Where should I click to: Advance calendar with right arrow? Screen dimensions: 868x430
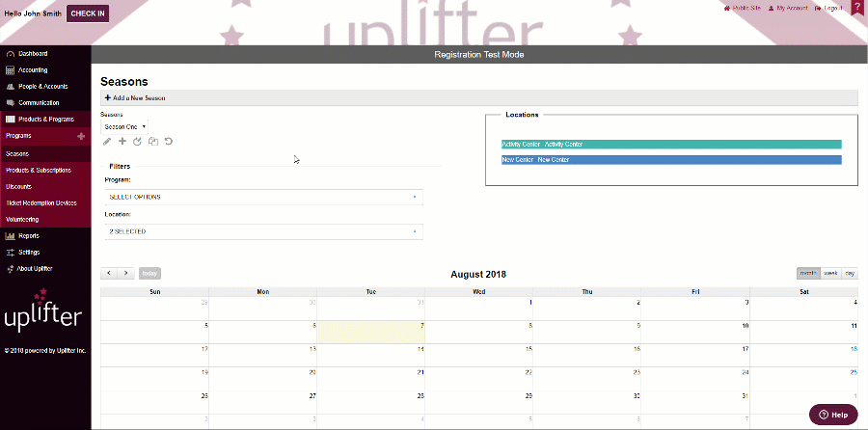coord(125,274)
